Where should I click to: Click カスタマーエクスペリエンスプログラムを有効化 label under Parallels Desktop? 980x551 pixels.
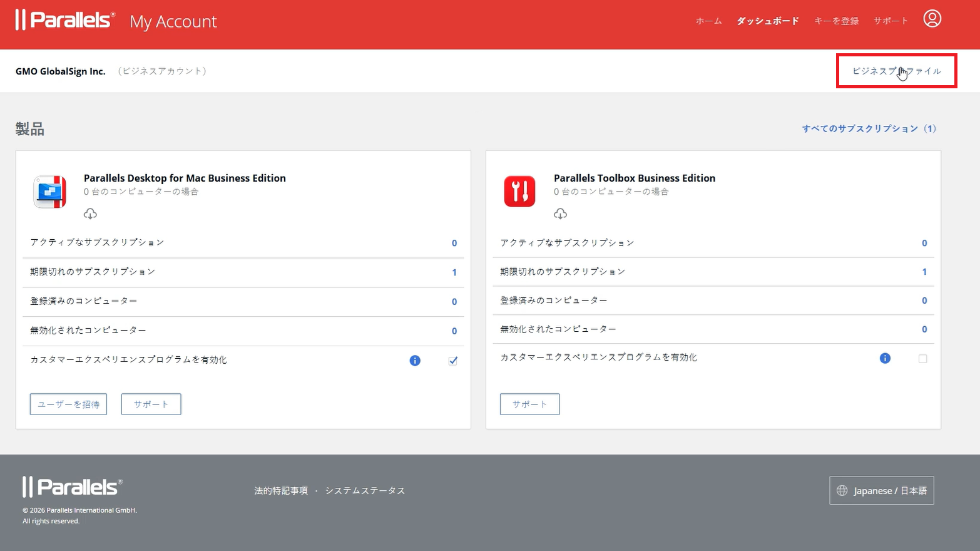128,360
